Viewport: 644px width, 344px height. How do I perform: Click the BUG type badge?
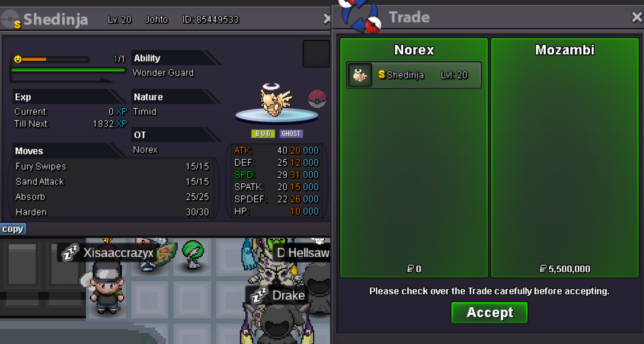pyautogui.click(x=263, y=134)
